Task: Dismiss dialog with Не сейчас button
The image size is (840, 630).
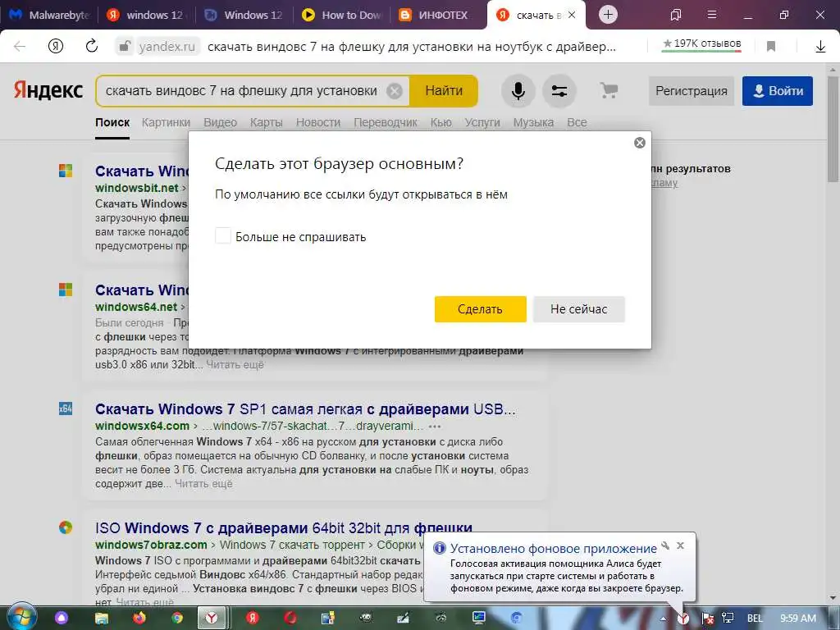Action: [578, 309]
